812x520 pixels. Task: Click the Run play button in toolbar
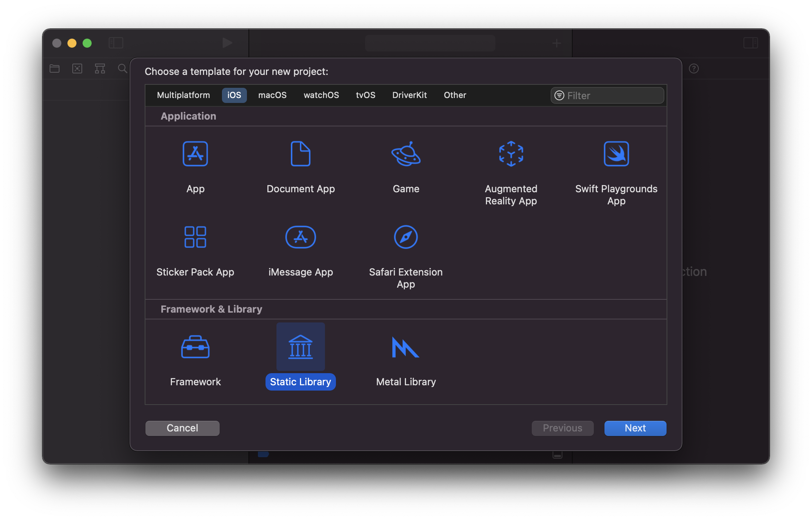[227, 43]
